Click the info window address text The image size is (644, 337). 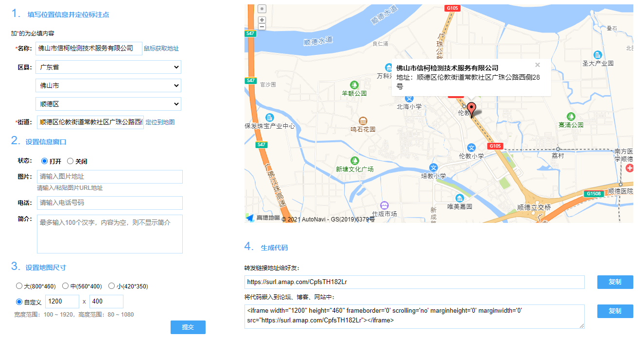pos(469,82)
